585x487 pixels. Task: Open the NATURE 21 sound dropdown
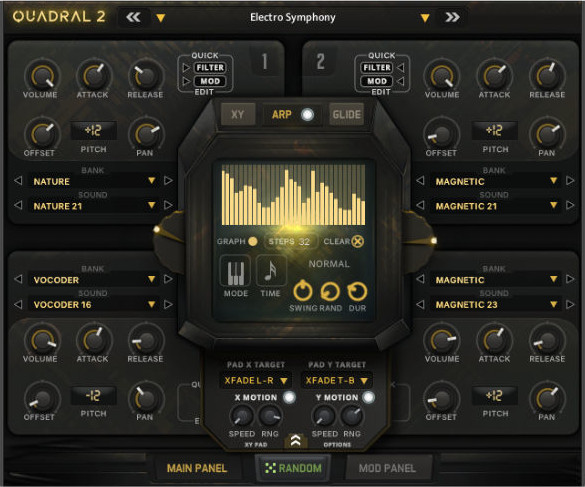point(93,206)
